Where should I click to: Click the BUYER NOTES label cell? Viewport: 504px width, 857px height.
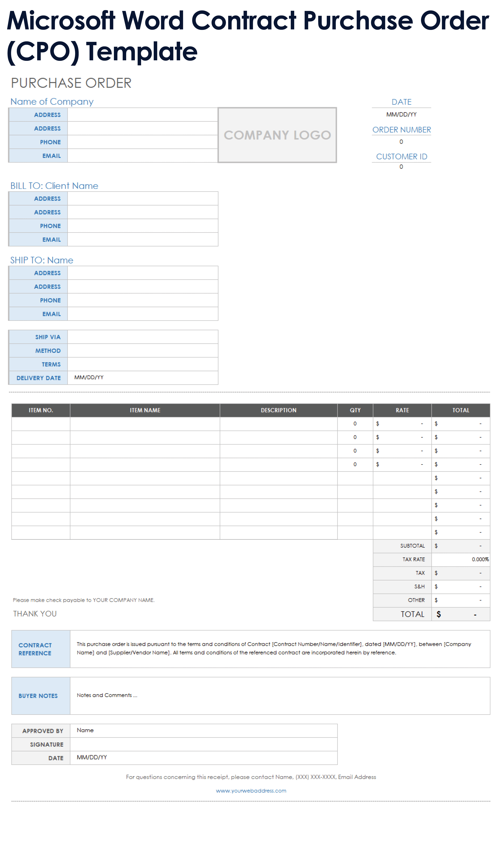41,696
